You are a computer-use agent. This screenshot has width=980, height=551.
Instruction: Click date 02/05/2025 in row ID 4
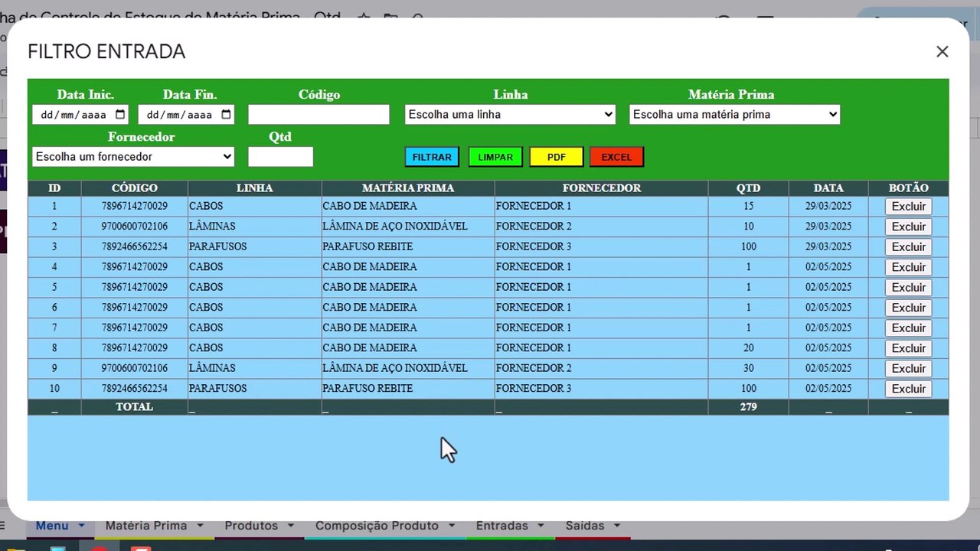click(x=828, y=267)
